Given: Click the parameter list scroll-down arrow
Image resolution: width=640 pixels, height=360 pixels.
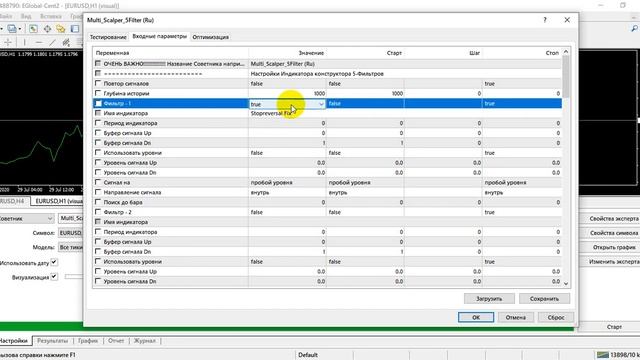Looking at the screenshot, I should click(x=566, y=283).
